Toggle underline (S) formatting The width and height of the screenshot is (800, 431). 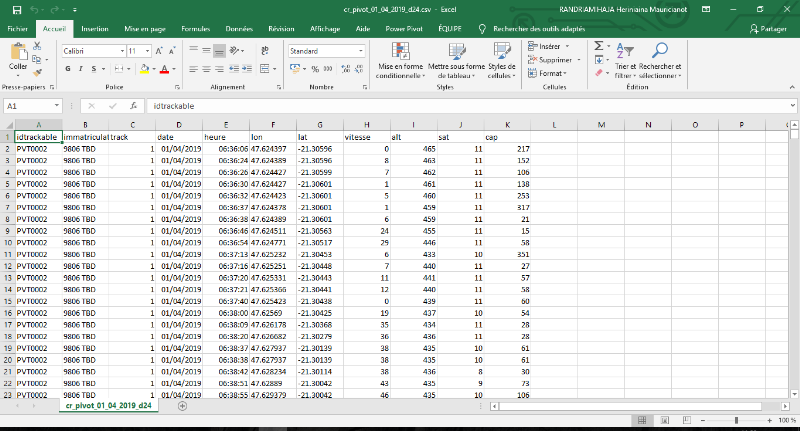[x=92, y=69]
